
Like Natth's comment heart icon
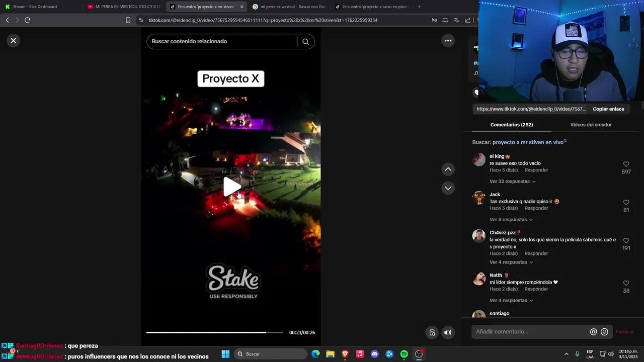pyautogui.click(x=626, y=284)
